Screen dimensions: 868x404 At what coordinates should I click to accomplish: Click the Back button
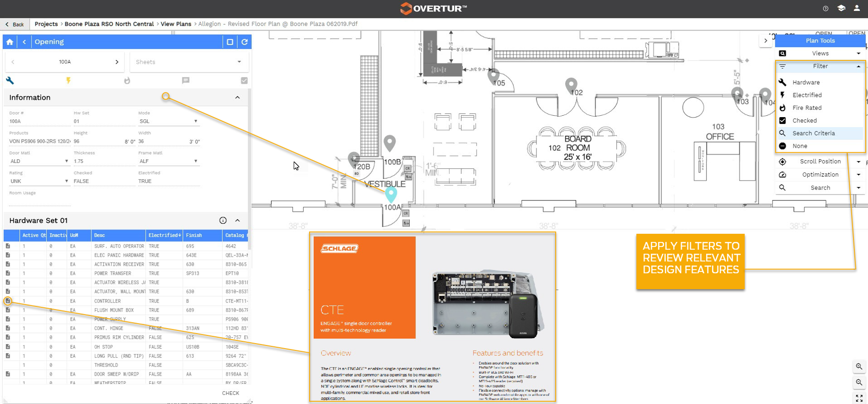(x=15, y=24)
